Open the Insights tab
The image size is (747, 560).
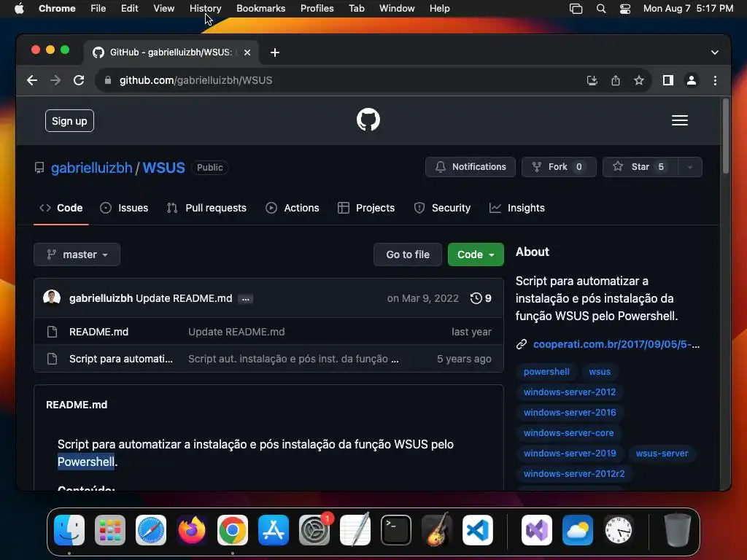pyautogui.click(x=516, y=208)
